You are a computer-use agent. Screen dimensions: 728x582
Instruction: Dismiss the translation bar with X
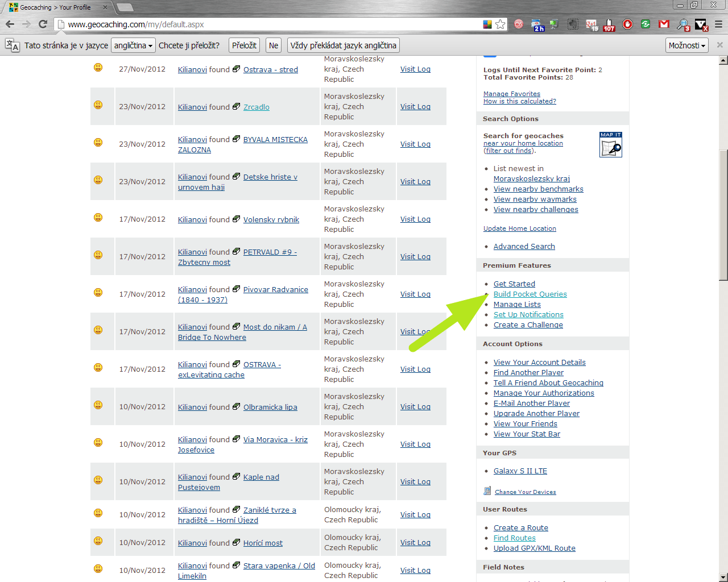pyautogui.click(x=719, y=45)
